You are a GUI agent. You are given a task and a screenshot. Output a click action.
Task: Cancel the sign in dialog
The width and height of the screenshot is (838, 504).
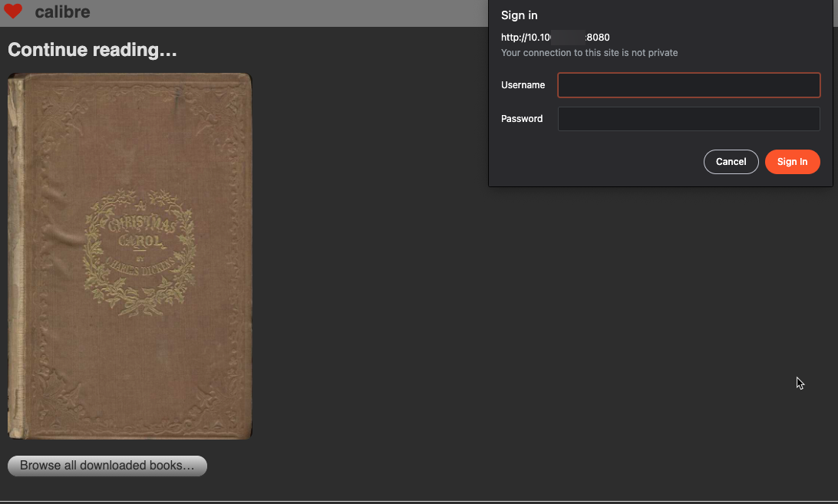click(731, 162)
